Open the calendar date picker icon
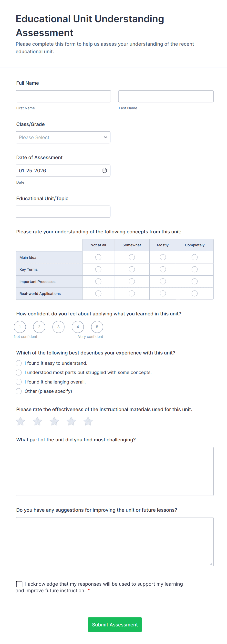Image resolution: width=227 pixels, height=644 pixels. coord(104,170)
